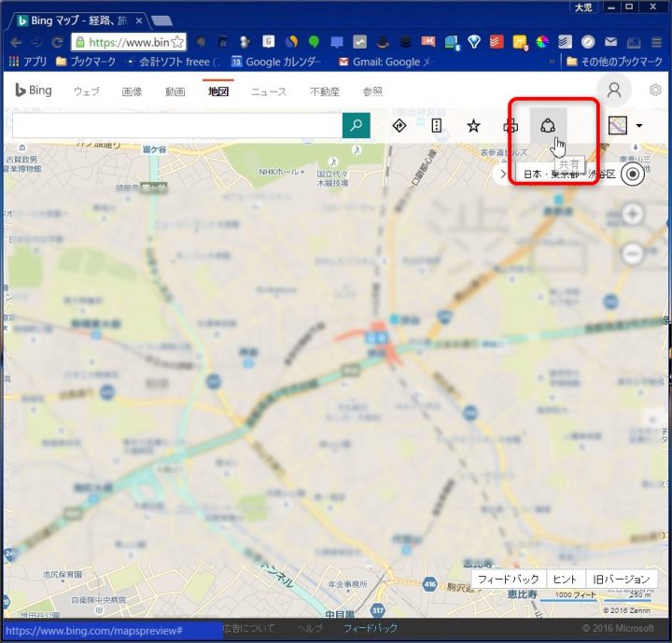Click the compass extension icon
The width and height of the screenshot is (672, 643).
(x=588, y=42)
